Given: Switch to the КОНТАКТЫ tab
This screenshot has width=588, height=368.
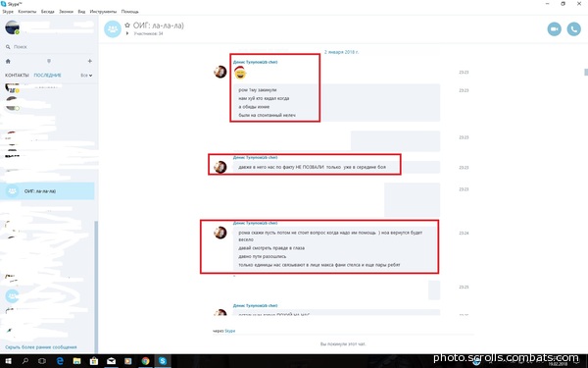Looking at the screenshot, I should click(17, 76).
